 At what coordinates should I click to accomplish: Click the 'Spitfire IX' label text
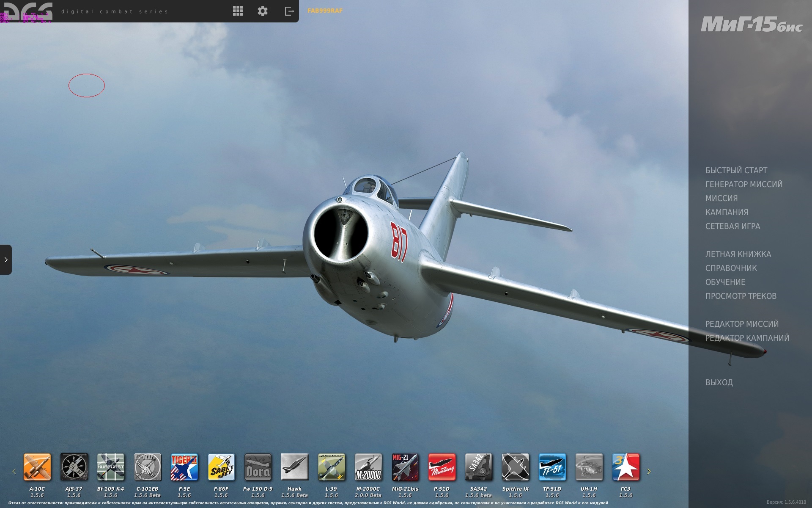point(515,489)
